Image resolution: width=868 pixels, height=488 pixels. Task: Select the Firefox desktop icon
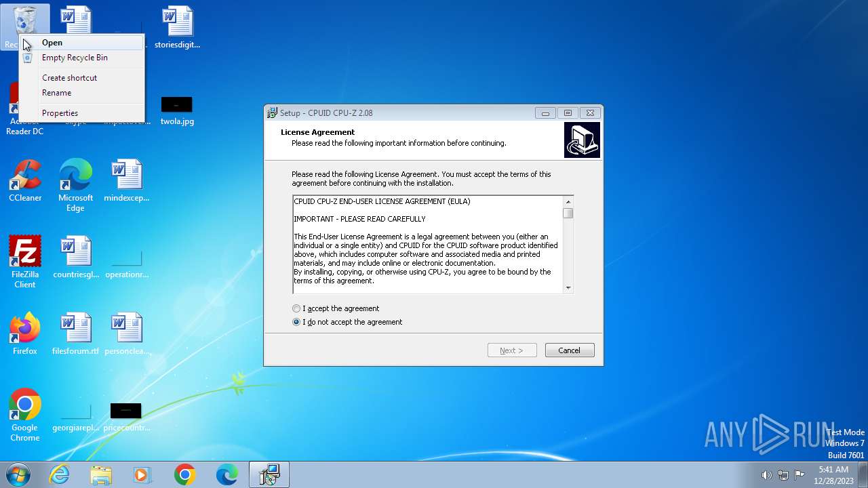(25, 334)
